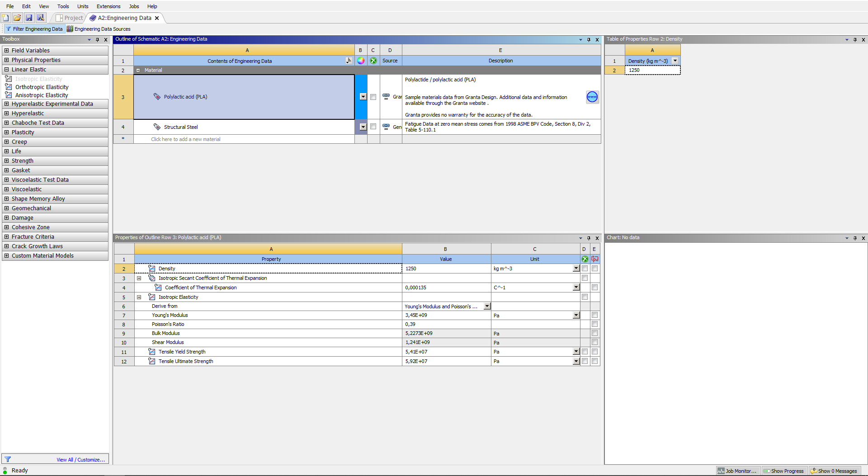Toggle the Filter Engineering Data funnel icon
The width and height of the screenshot is (868, 476).
(8, 29)
